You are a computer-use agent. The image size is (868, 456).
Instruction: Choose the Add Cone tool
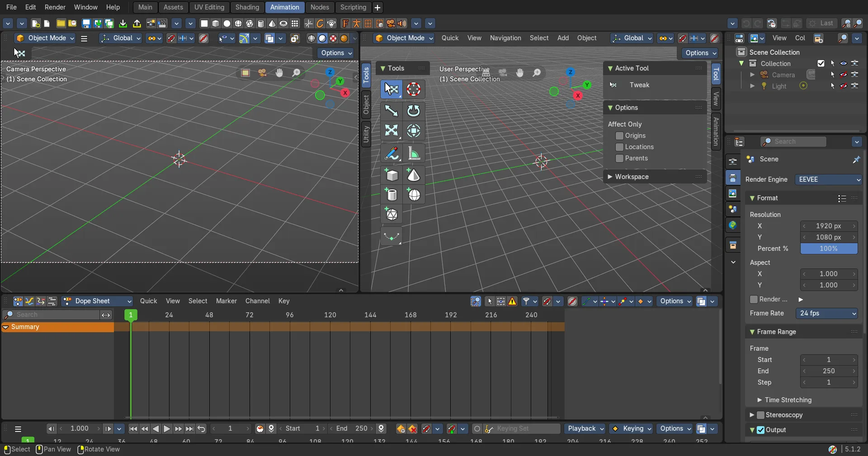tap(413, 175)
